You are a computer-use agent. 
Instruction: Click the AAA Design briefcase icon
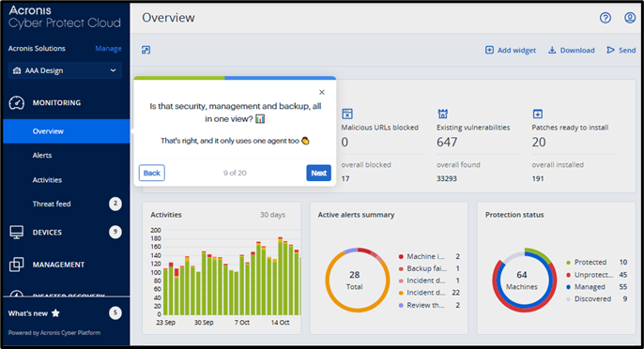point(17,70)
